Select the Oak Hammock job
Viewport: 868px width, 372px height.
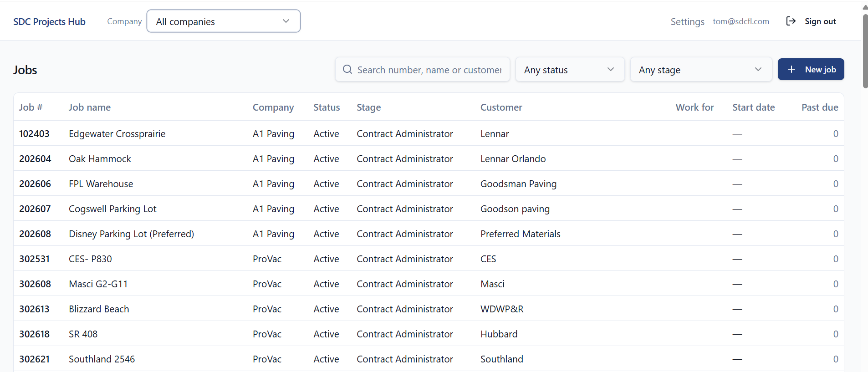pyautogui.click(x=100, y=159)
